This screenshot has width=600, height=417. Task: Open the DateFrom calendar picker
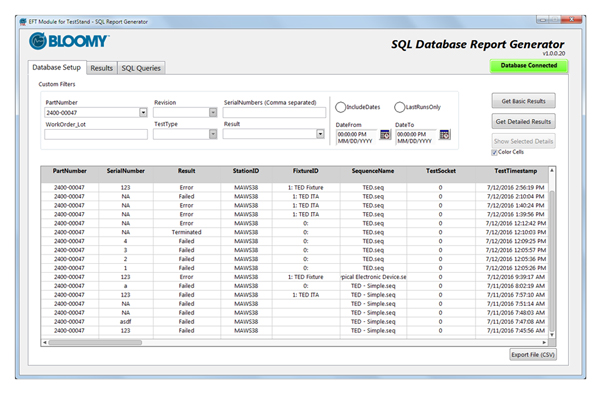point(385,134)
